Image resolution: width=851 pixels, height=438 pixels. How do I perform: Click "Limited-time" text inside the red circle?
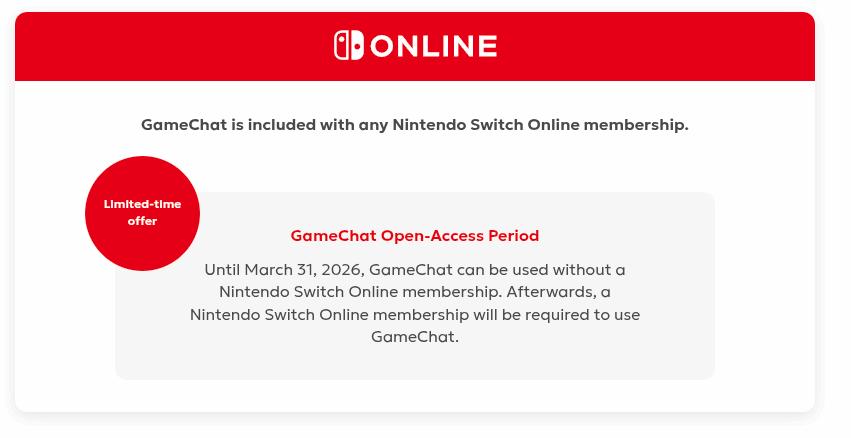pos(142,204)
